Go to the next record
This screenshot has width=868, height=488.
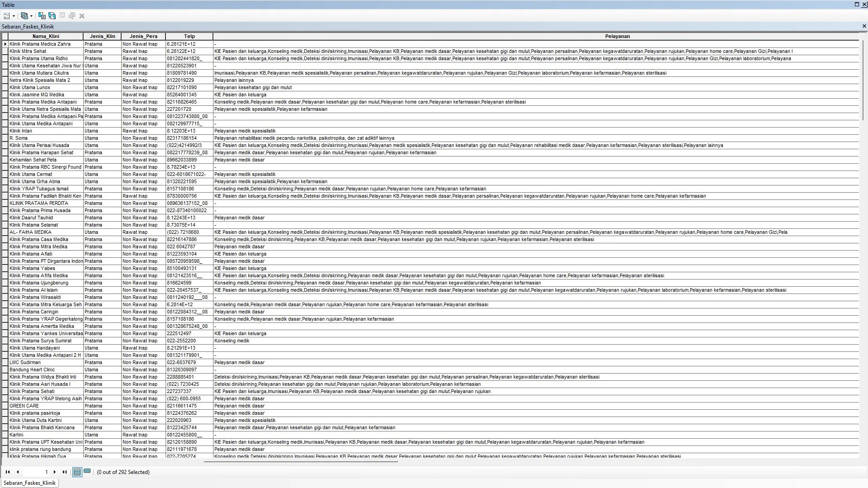[x=55, y=472]
